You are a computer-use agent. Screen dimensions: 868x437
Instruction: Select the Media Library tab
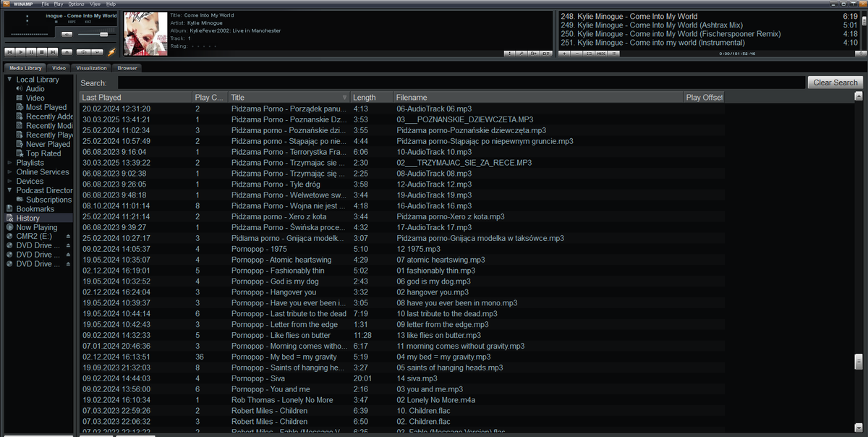coord(25,68)
